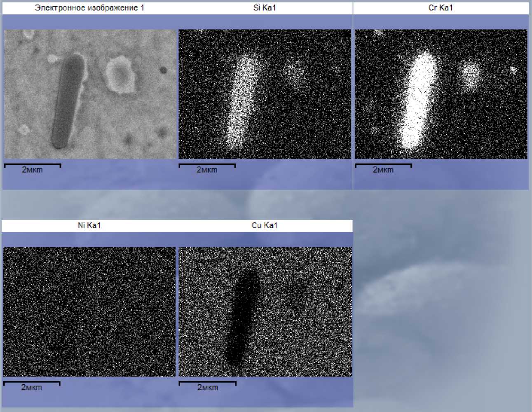Click the 2мкм scale bar under Si map

(x=207, y=168)
